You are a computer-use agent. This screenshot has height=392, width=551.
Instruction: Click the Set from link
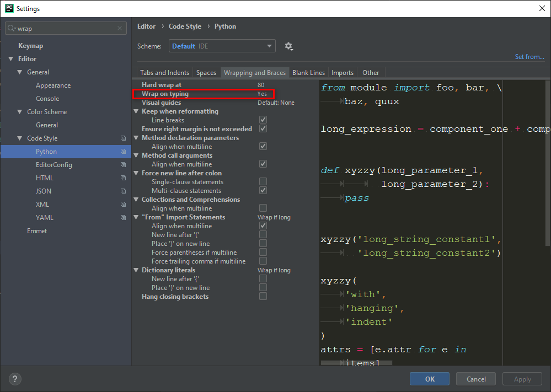(x=529, y=56)
